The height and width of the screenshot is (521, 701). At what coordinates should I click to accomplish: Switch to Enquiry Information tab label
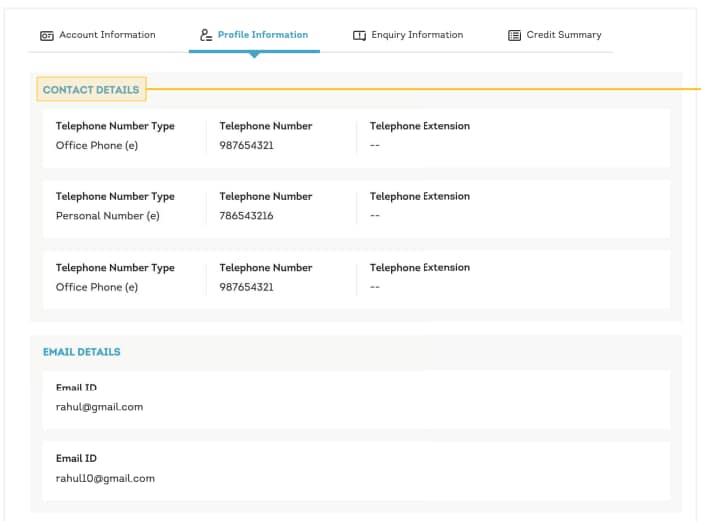(417, 35)
